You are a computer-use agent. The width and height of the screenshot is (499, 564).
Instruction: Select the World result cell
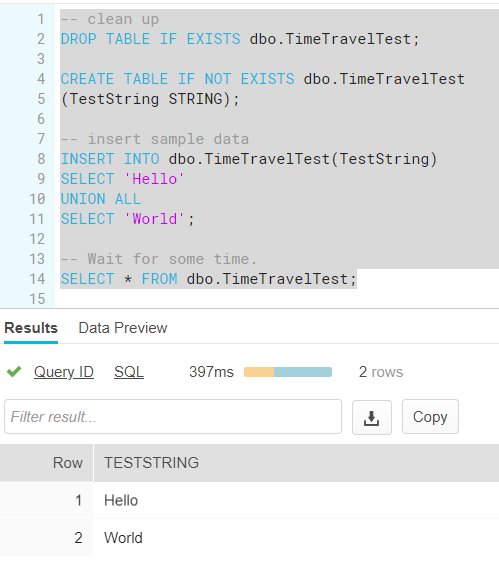click(123, 538)
